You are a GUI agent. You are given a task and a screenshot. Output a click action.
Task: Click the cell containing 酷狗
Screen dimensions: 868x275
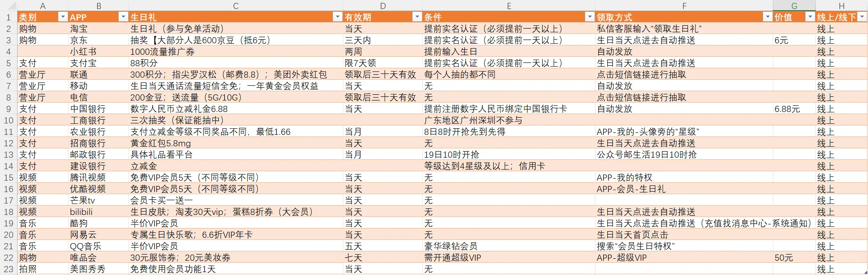coord(98,223)
